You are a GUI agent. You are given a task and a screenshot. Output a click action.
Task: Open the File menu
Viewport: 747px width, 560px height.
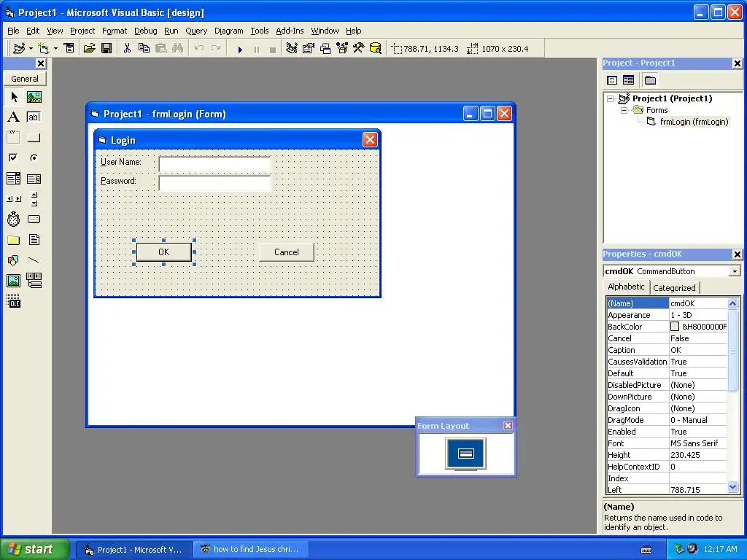tap(13, 31)
